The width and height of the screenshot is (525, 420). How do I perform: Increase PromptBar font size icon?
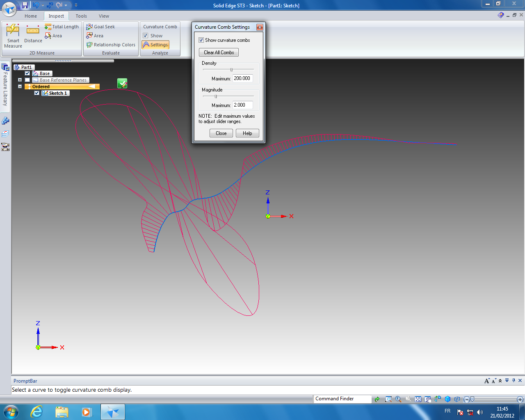click(487, 381)
